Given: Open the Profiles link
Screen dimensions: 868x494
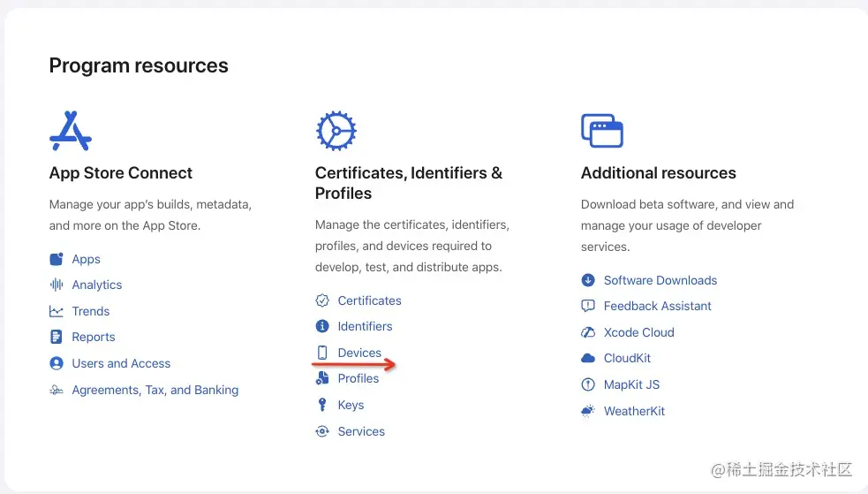Looking at the screenshot, I should coord(359,378).
